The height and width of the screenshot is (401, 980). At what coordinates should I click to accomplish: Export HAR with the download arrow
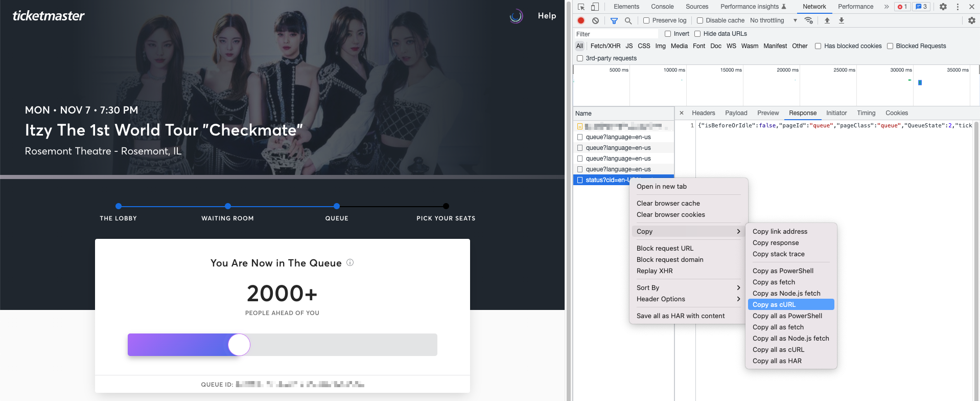[x=842, y=20]
